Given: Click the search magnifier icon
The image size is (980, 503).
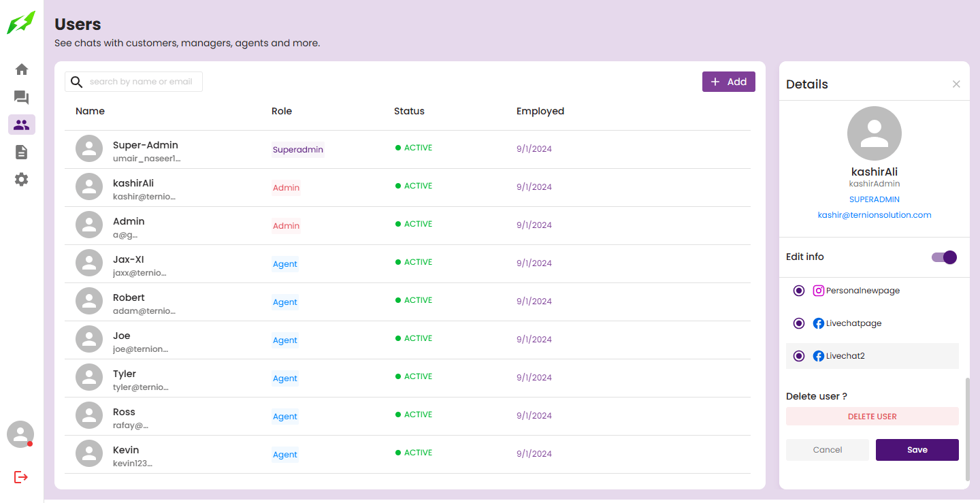Looking at the screenshot, I should (77, 82).
